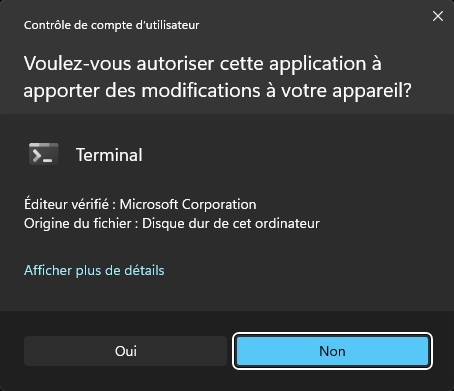
Task: Close the User Account Control dialog
Action: click(438, 16)
